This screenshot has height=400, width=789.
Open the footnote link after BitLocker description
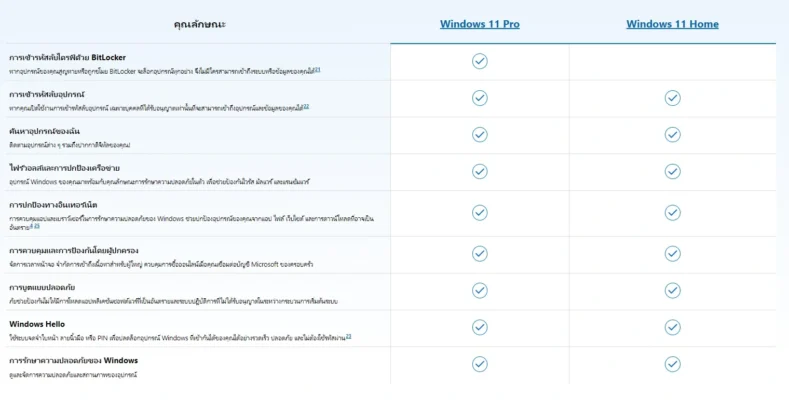point(317,71)
